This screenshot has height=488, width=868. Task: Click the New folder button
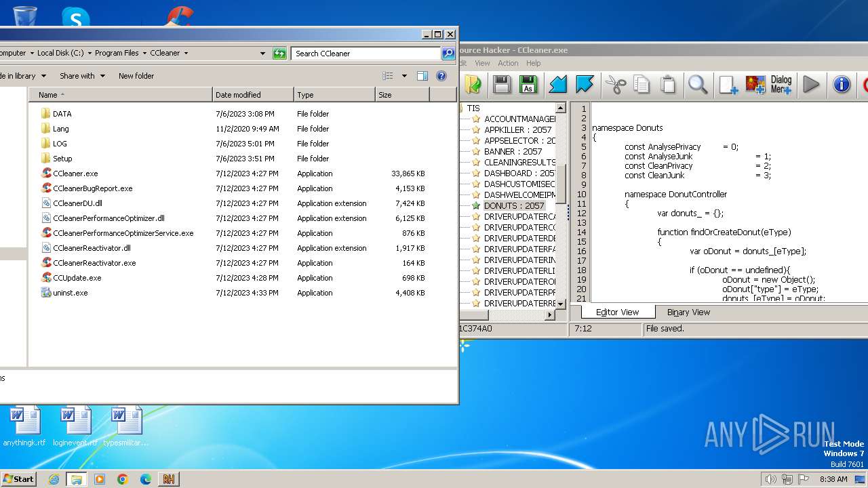click(x=136, y=76)
